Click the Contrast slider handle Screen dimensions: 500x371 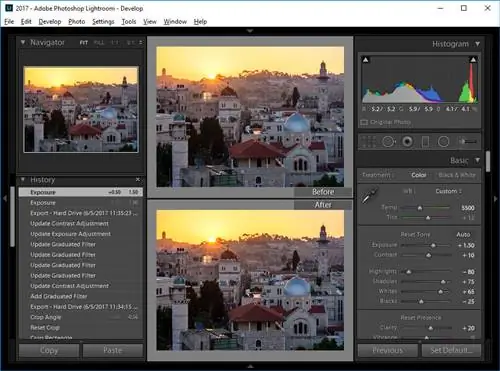pos(429,255)
